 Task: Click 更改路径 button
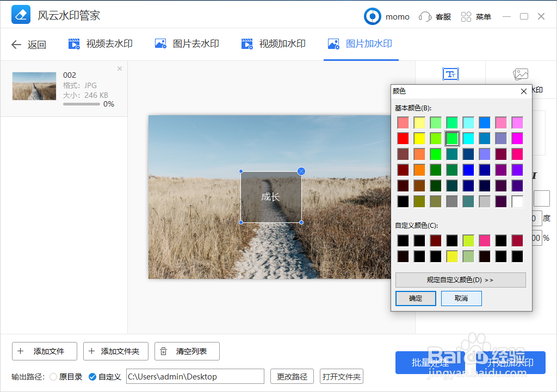(x=292, y=376)
